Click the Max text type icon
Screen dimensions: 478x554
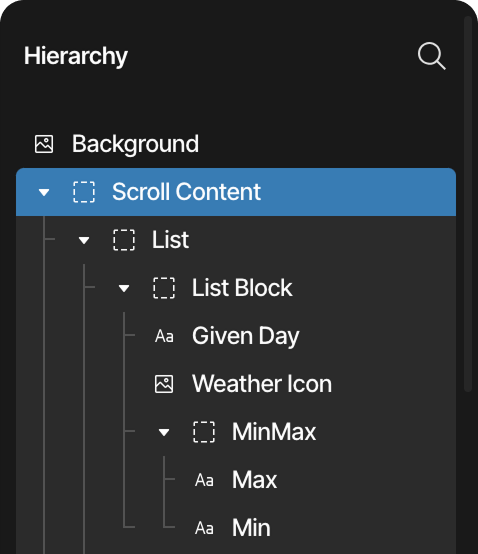204,480
